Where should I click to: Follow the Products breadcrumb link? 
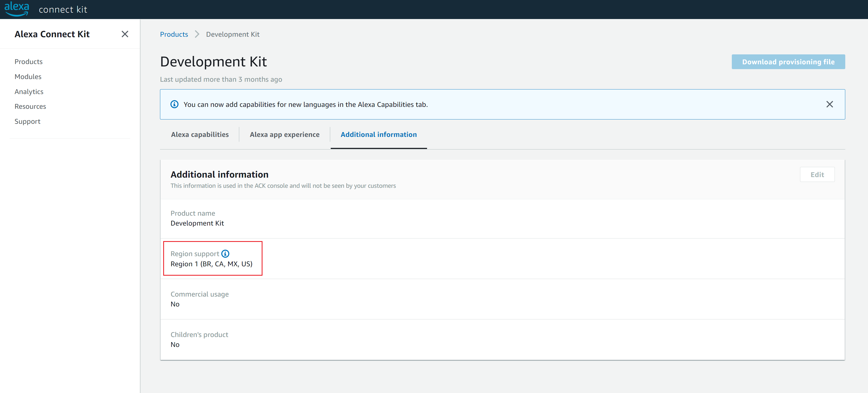tap(174, 34)
